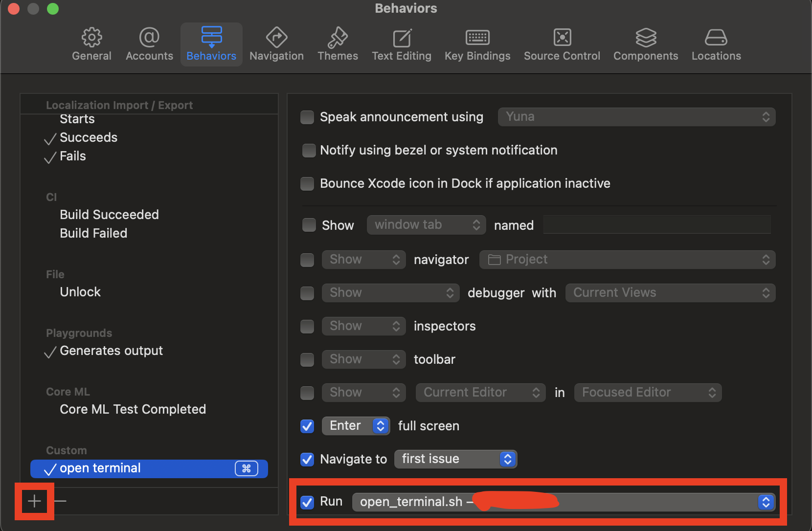812x531 pixels.
Task: Enable Bounce Xcode icon in Dock checkbox
Action: pos(307,184)
